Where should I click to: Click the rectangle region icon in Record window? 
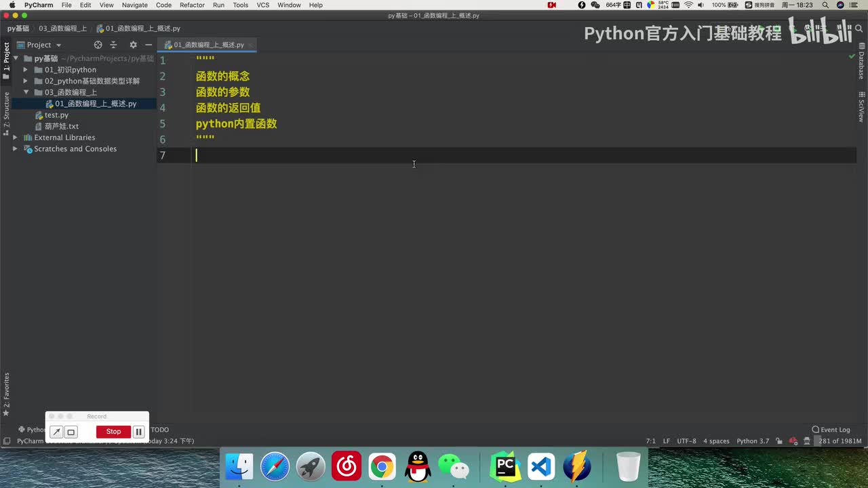[x=71, y=432]
